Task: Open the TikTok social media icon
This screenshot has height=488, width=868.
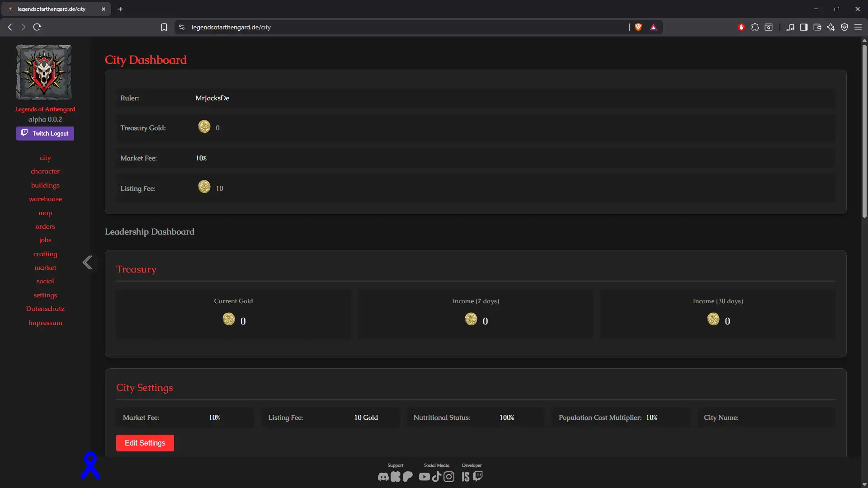Action: coord(436,477)
